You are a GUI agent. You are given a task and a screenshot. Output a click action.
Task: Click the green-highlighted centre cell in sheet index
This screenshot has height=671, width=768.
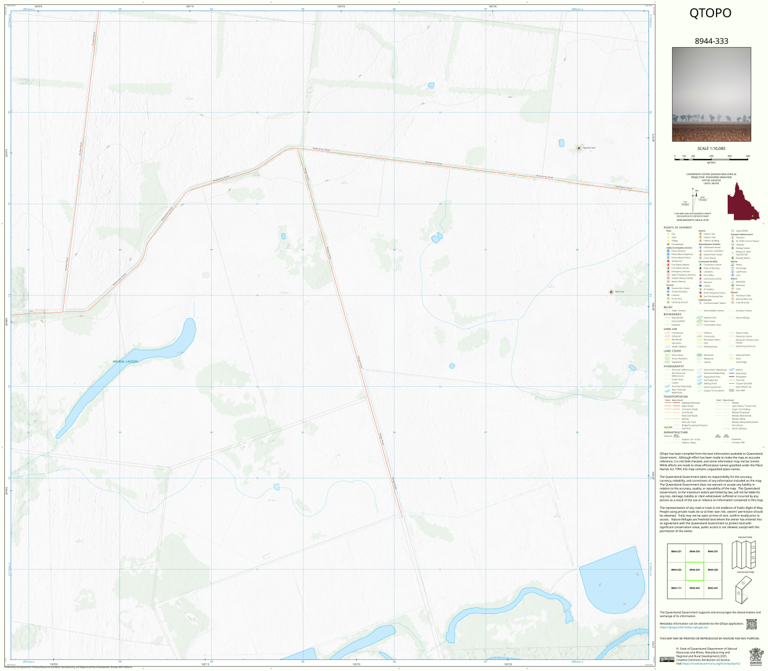coord(694,571)
